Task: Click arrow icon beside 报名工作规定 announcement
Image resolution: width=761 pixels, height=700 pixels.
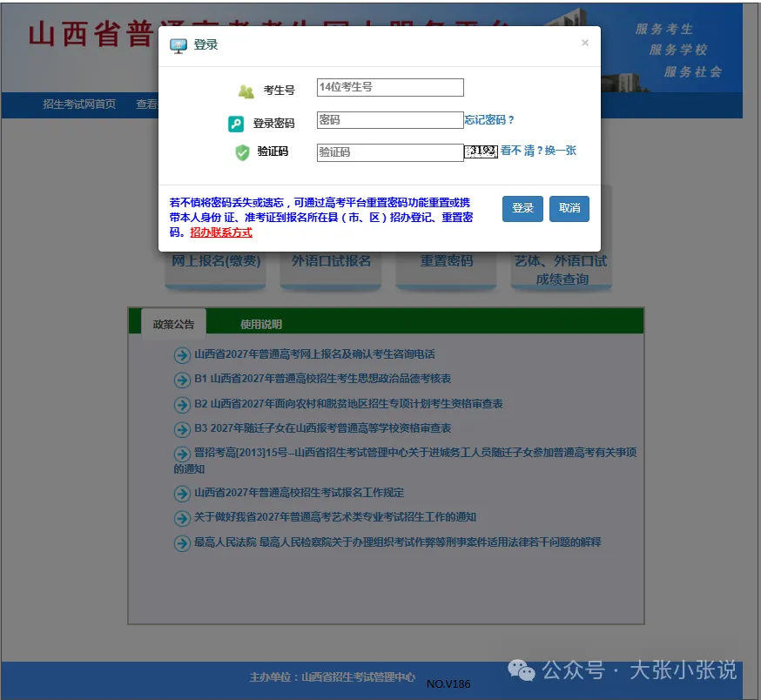Action: click(182, 494)
